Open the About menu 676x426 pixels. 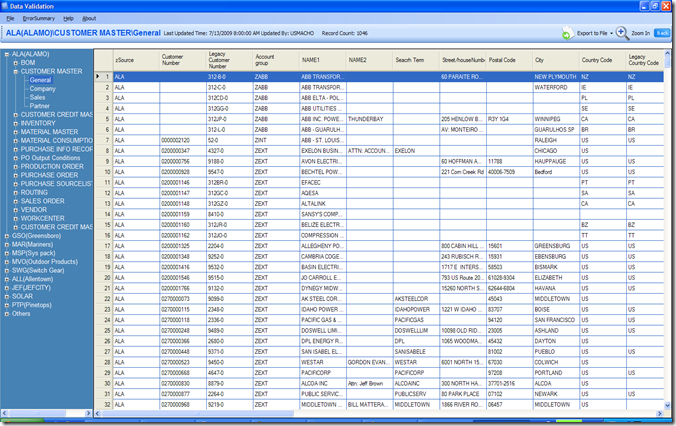click(x=89, y=19)
